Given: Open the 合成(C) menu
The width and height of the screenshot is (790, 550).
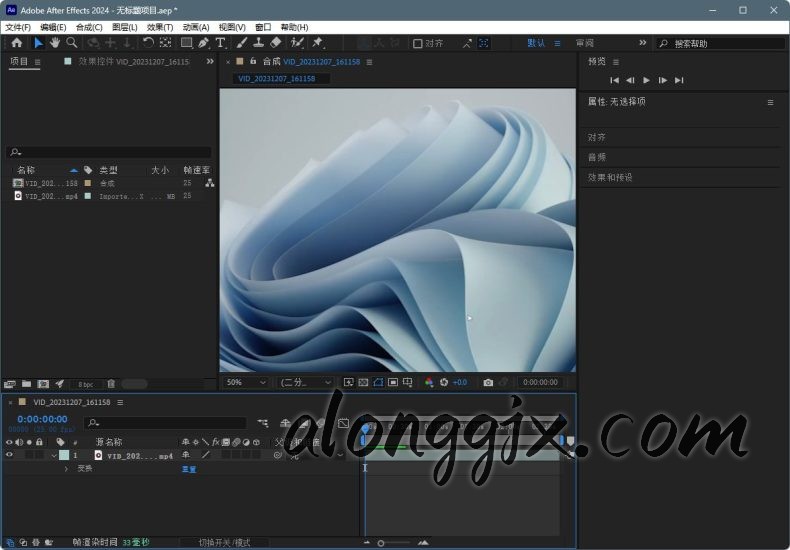Looking at the screenshot, I should (89, 27).
